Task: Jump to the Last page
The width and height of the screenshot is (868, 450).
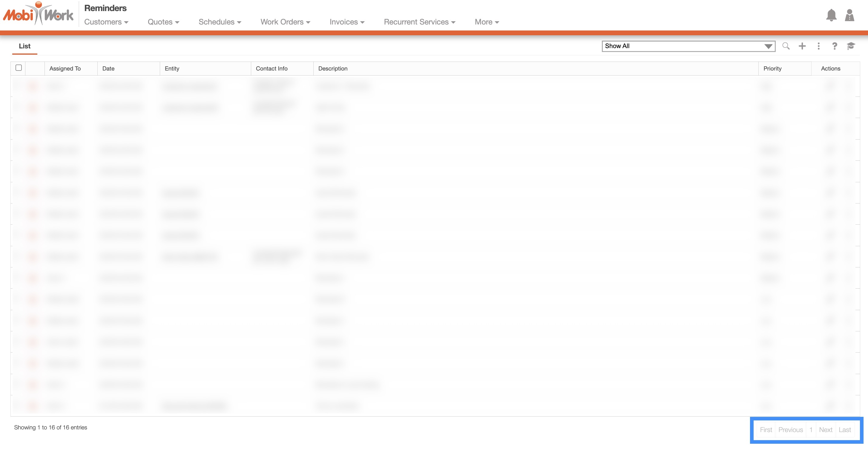Action: click(845, 430)
